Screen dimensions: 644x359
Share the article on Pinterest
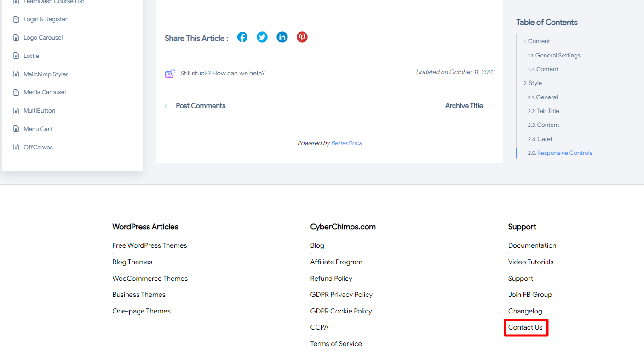[302, 37]
